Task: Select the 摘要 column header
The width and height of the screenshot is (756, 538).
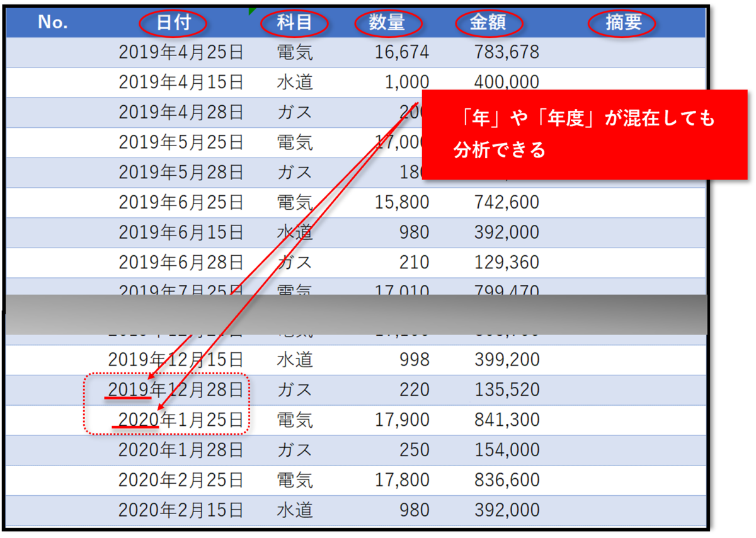Action: click(623, 23)
